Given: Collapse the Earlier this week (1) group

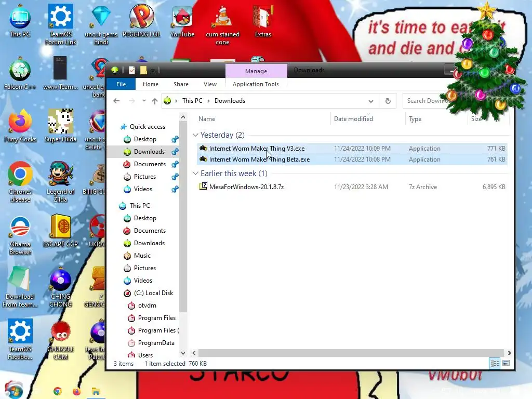Looking at the screenshot, I should (195, 174).
